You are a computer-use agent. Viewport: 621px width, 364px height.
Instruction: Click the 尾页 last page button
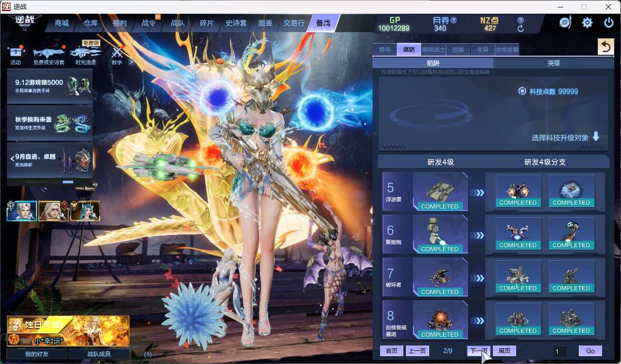(504, 351)
